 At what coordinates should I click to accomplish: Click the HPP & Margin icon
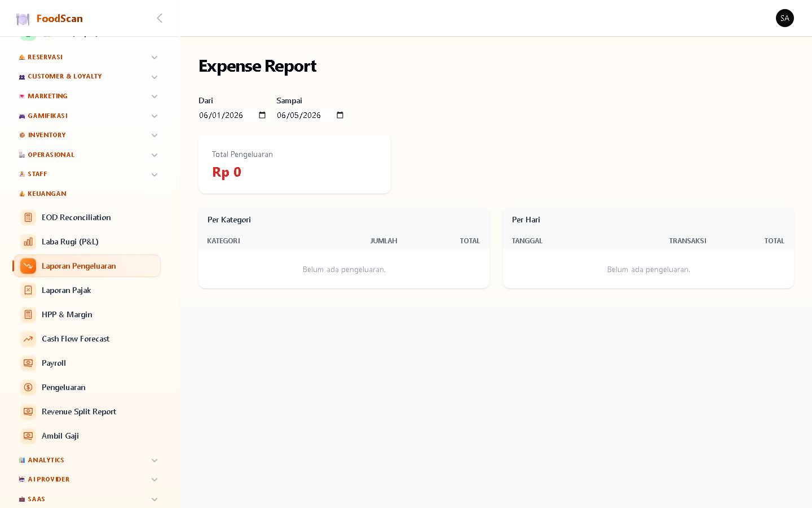click(28, 314)
